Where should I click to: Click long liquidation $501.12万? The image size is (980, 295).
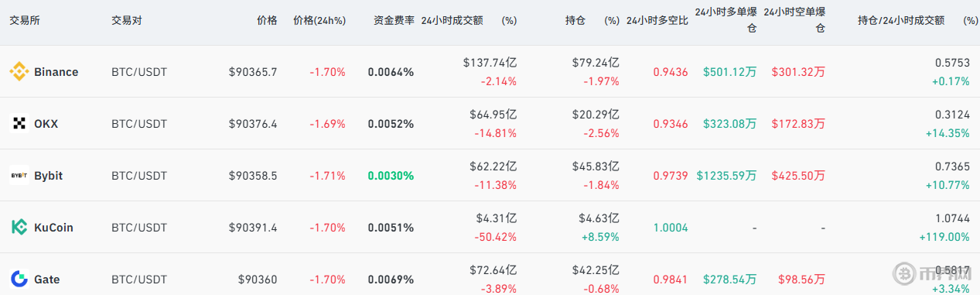pos(729,72)
